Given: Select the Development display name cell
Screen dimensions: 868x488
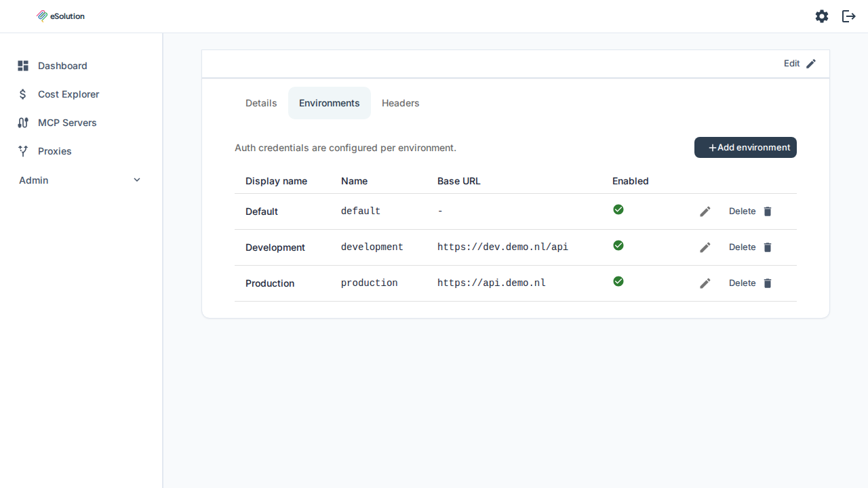Looking at the screenshot, I should pos(275,247).
